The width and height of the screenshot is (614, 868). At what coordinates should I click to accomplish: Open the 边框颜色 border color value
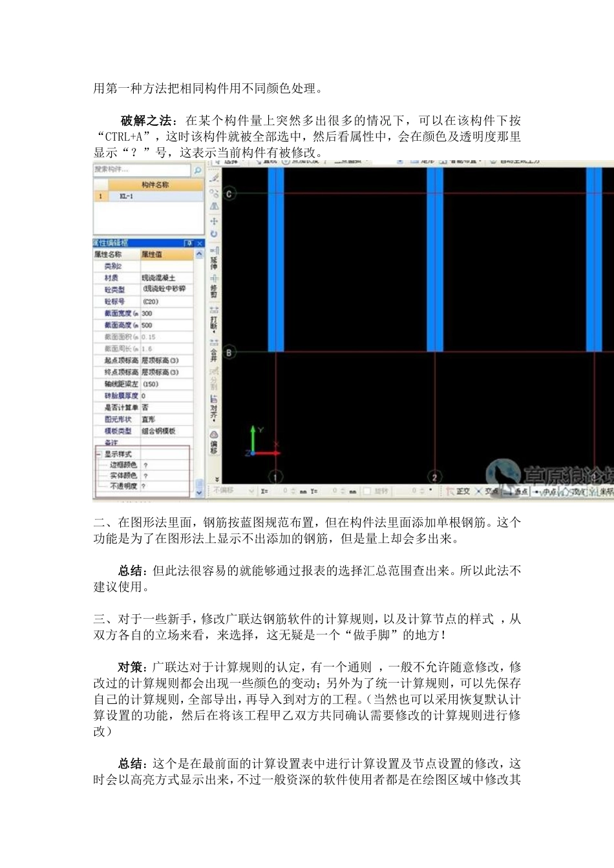click(x=166, y=465)
